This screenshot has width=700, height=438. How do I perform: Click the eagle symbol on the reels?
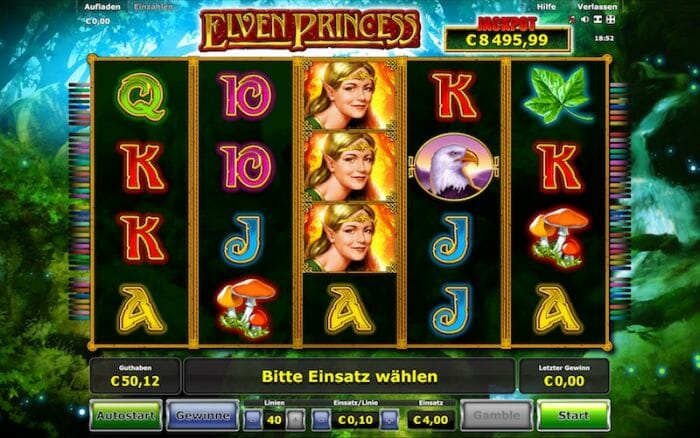coord(454,166)
